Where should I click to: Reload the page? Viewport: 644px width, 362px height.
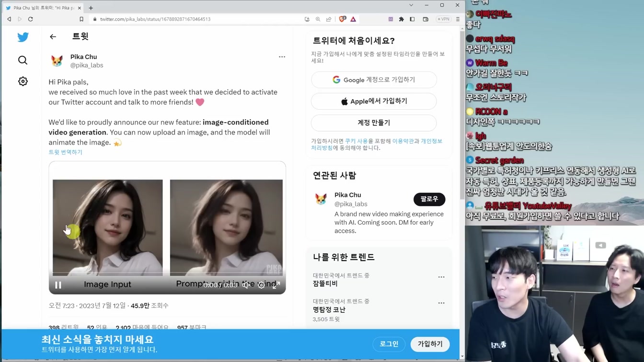(x=30, y=19)
